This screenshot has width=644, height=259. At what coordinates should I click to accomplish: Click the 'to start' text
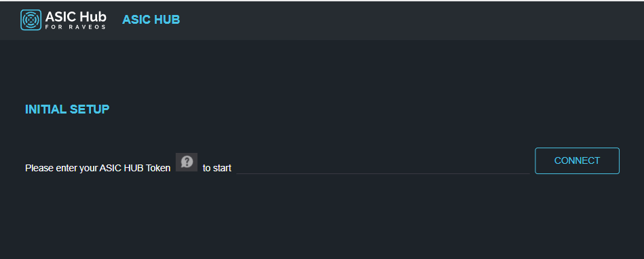217,168
